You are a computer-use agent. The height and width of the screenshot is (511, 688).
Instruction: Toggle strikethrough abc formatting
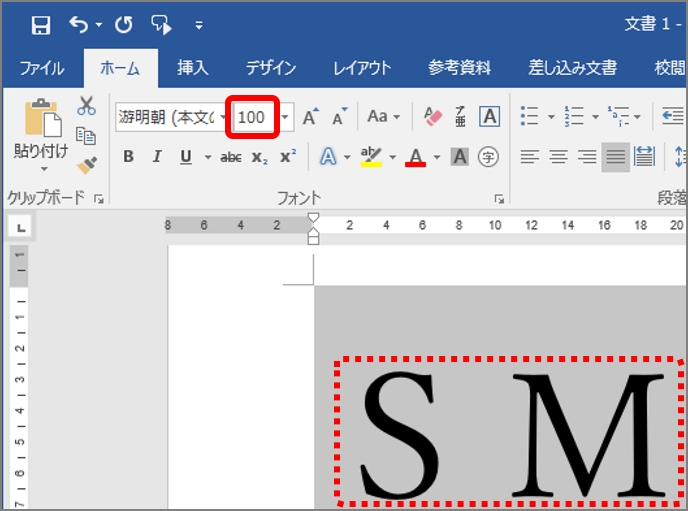(x=231, y=157)
